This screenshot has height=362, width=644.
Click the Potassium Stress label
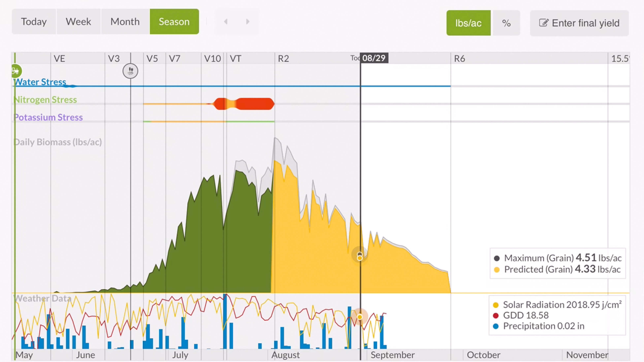point(48,117)
